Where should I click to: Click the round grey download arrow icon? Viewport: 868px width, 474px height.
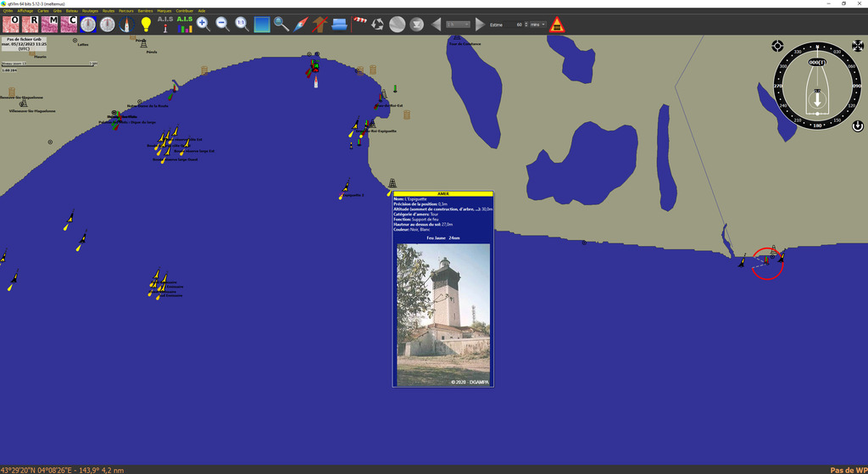pyautogui.click(x=416, y=25)
